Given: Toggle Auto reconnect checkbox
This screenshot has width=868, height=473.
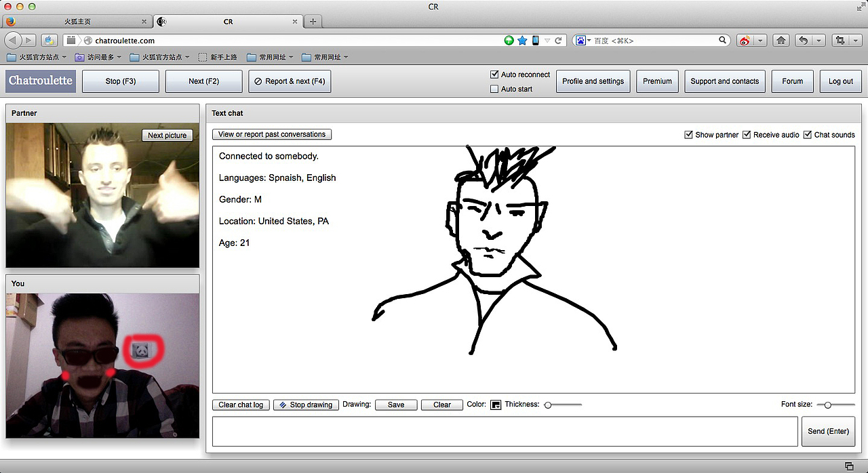Looking at the screenshot, I should click(x=494, y=75).
